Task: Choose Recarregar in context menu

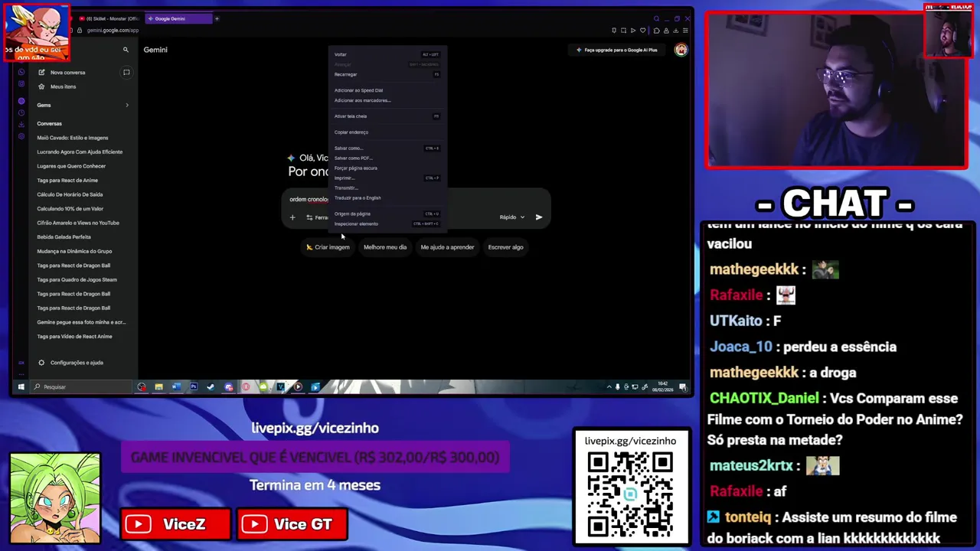Action: pyautogui.click(x=387, y=74)
